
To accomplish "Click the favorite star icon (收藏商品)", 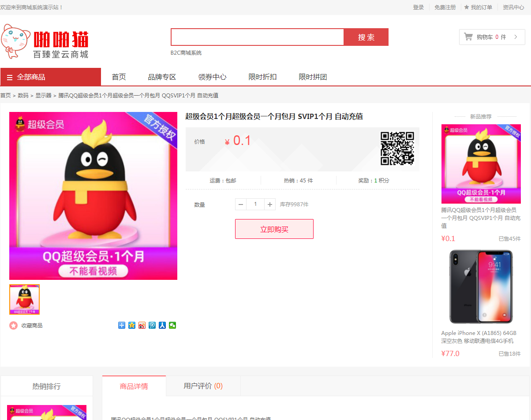I will [x=14, y=326].
